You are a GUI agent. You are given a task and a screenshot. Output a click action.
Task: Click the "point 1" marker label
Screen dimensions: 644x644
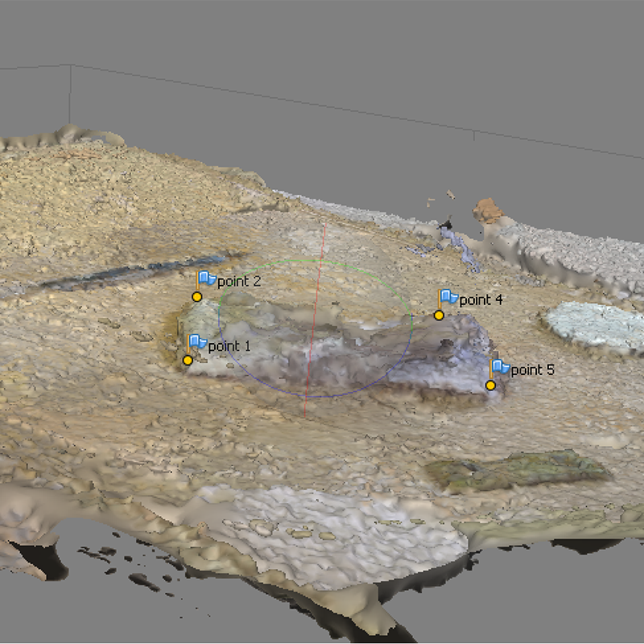(x=229, y=346)
